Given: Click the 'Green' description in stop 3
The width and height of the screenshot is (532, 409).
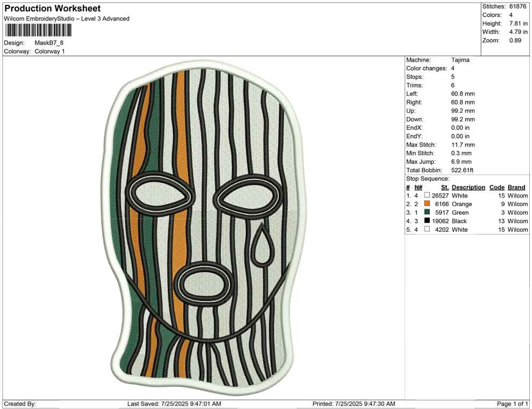Looking at the screenshot, I should (460, 213).
